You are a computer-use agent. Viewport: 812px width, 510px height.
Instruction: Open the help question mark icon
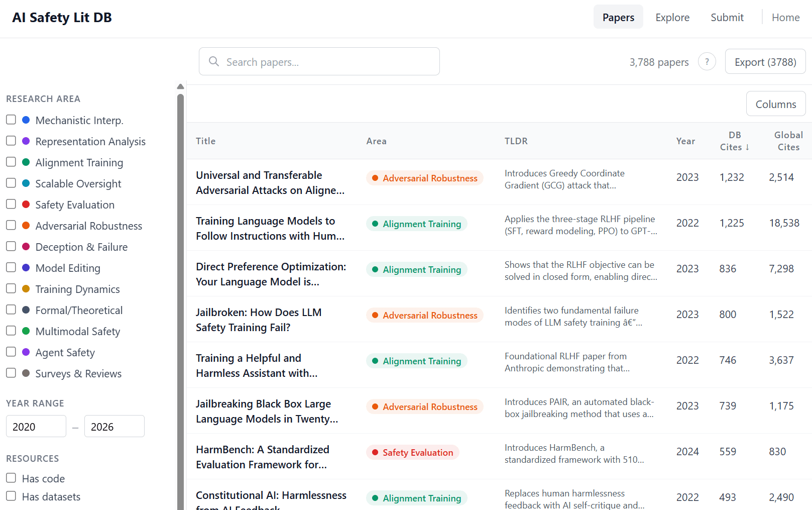click(707, 62)
